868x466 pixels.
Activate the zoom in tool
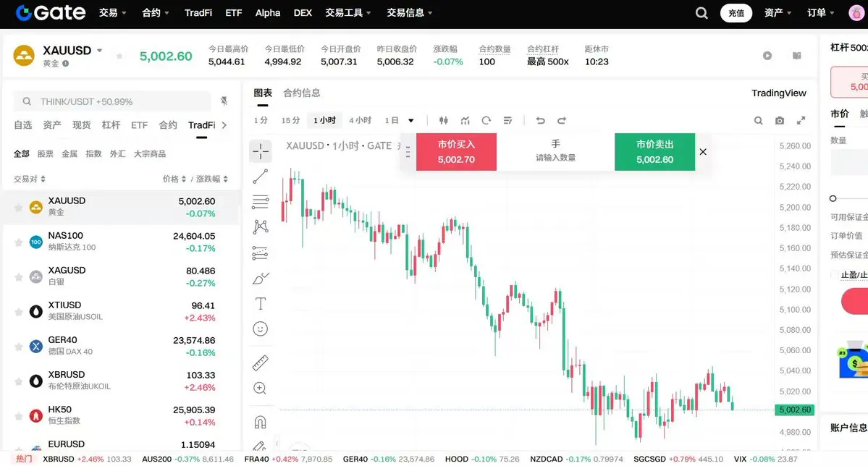[x=260, y=388]
